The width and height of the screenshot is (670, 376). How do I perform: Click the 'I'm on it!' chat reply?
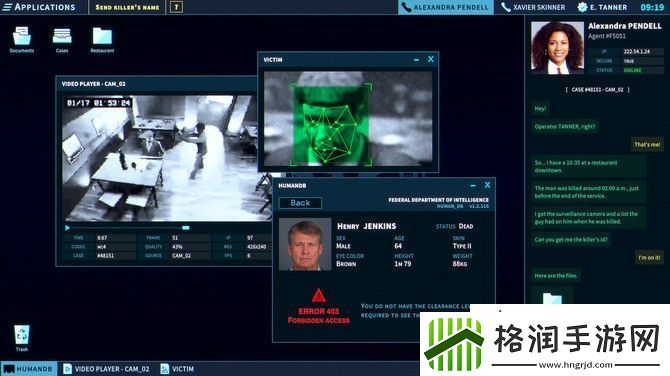[649, 258]
